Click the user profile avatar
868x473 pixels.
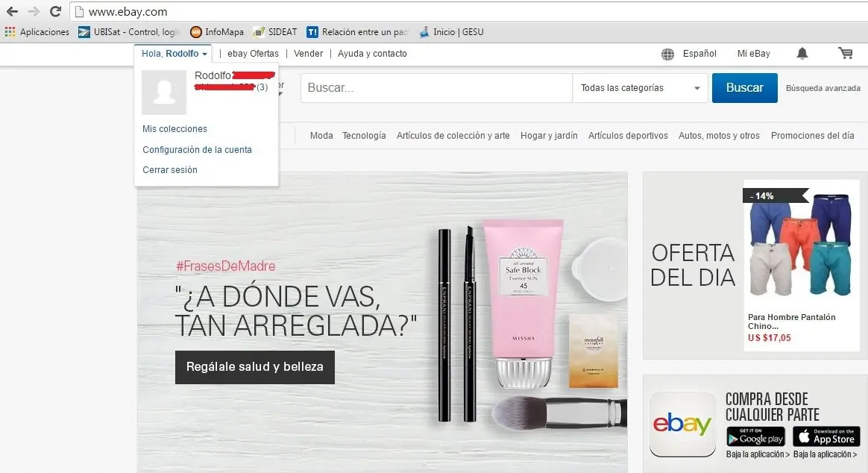click(164, 92)
